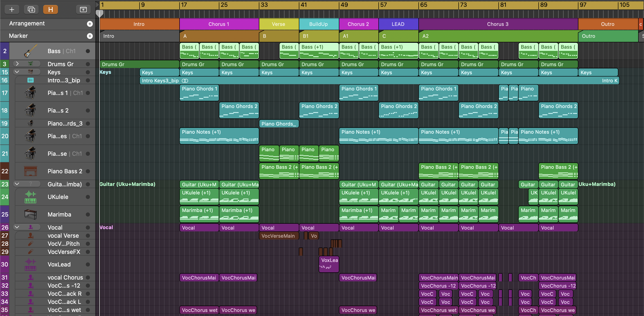This screenshot has width=644, height=316.
Task: Click the Marimba instrument icon
Action: (31, 214)
